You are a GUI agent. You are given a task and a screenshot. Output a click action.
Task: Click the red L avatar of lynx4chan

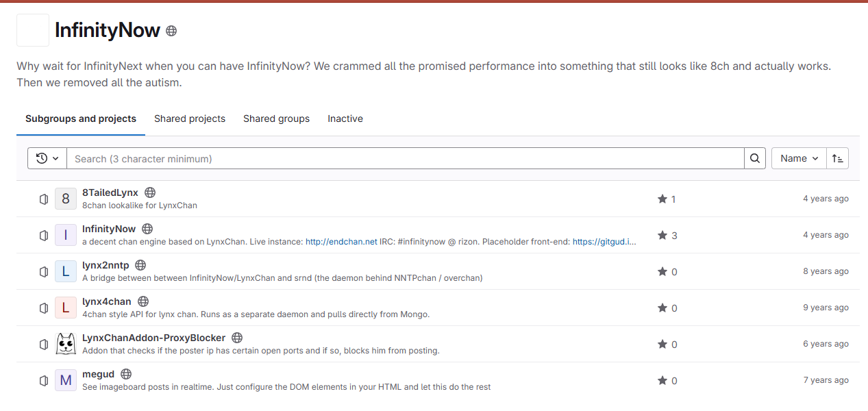66,308
